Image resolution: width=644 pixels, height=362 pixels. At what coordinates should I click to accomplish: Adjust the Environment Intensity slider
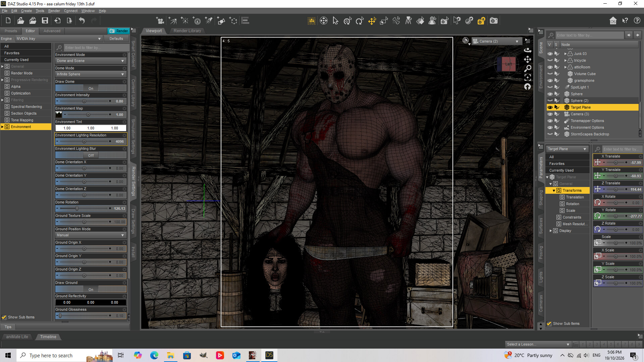pos(84,101)
